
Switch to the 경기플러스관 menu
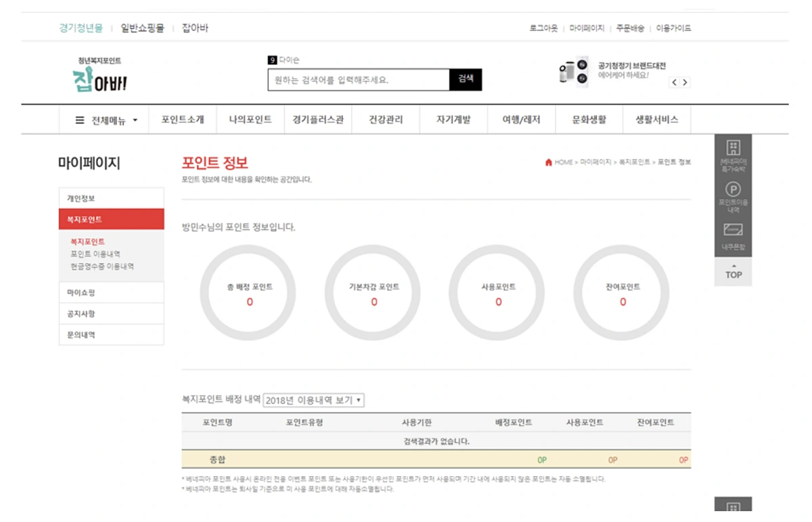click(x=317, y=119)
